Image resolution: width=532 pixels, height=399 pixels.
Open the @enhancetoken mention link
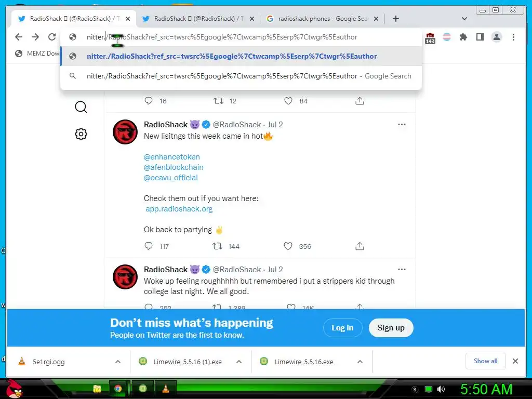pyautogui.click(x=171, y=157)
